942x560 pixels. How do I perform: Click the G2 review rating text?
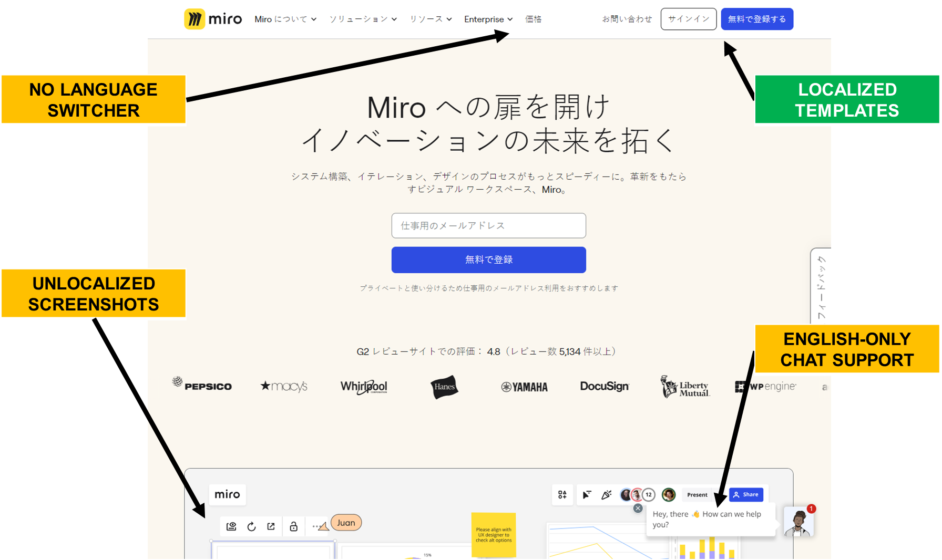point(486,351)
